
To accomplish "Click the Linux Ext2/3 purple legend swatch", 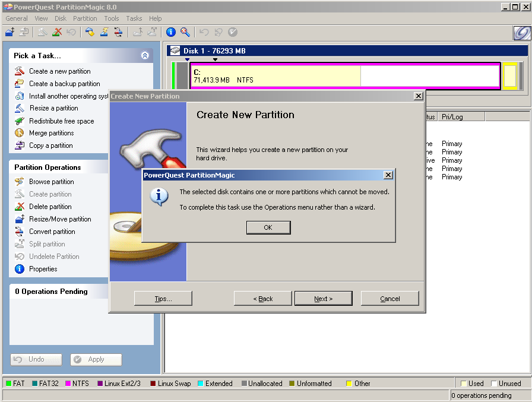I will pyautogui.click(x=100, y=384).
